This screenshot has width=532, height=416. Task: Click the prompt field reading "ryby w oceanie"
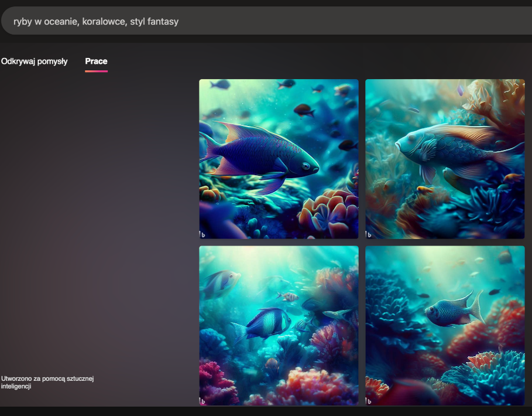pyautogui.click(x=267, y=21)
